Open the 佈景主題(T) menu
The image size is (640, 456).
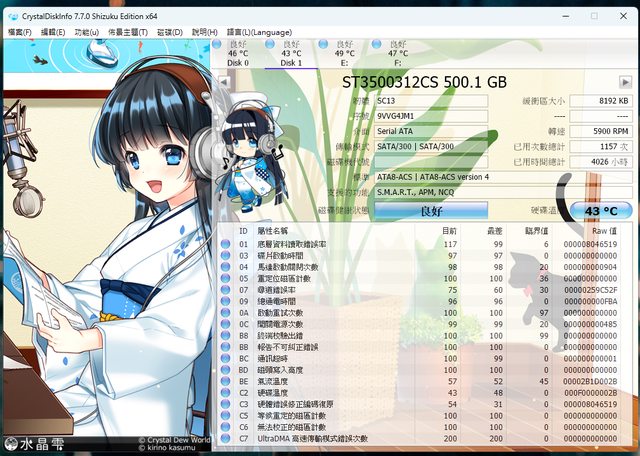tap(128, 33)
